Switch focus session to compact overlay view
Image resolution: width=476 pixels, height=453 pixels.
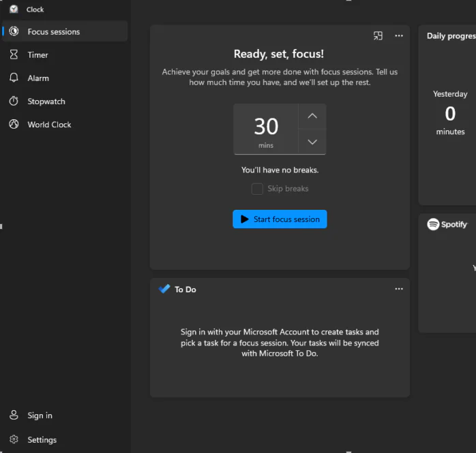(378, 36)
